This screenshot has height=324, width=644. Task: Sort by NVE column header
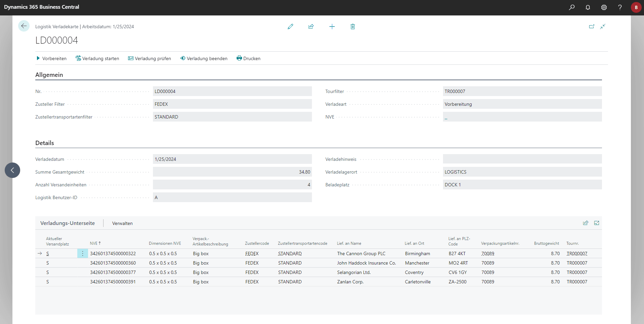coord(95,243)
